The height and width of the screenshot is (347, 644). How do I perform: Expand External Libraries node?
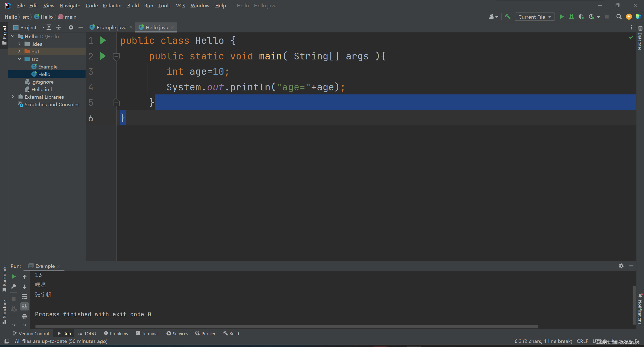(x=13, y=97)
